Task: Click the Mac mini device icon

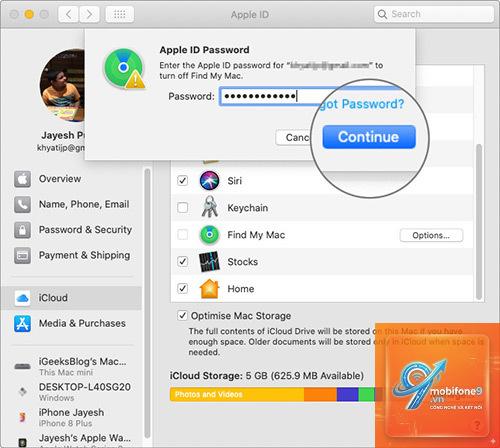Action: (x=22, y=367)
